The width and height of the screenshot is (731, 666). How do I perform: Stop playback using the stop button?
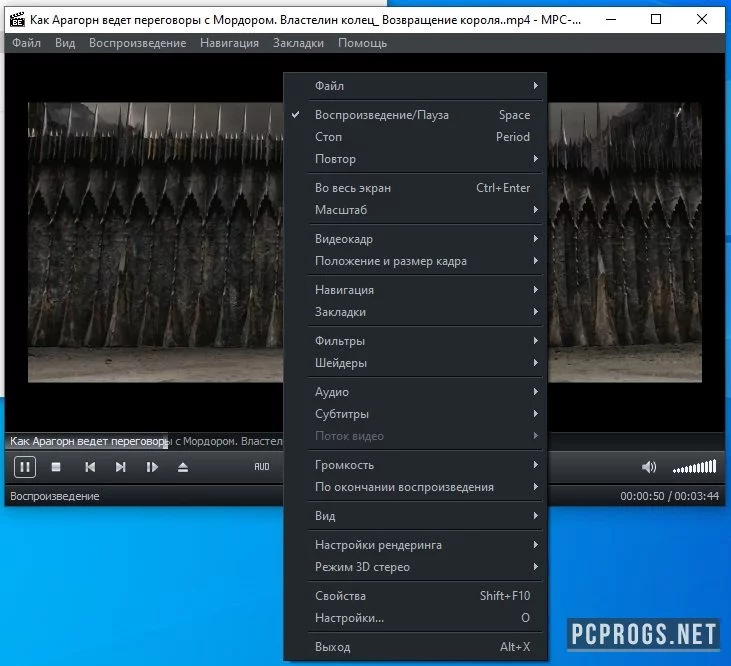(56, 467)
